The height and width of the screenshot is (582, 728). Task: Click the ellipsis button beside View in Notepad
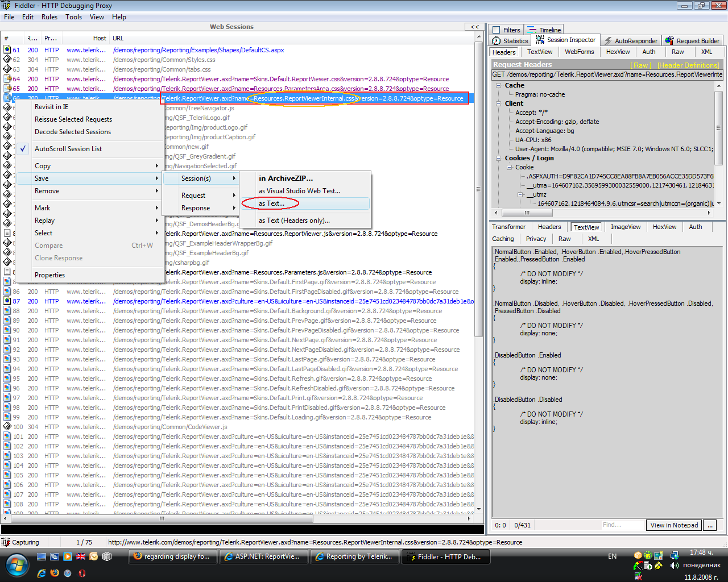click(x=710, y=525)
